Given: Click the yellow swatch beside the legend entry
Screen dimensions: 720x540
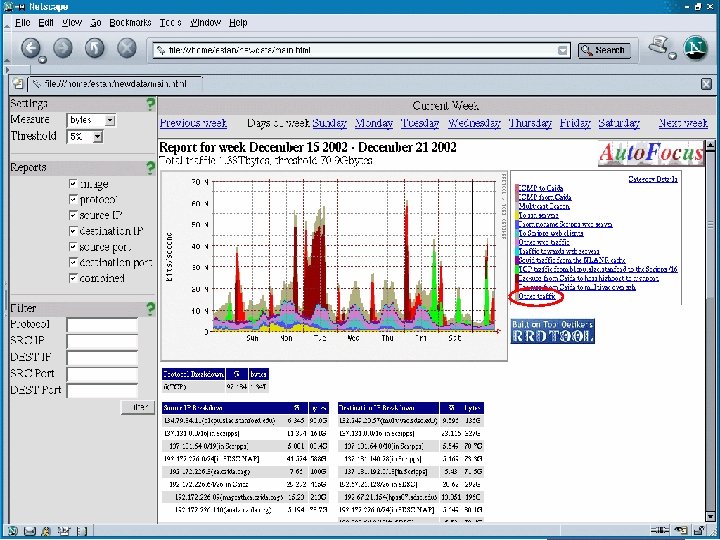Looking at the screenshot, I should pos(517,215).
